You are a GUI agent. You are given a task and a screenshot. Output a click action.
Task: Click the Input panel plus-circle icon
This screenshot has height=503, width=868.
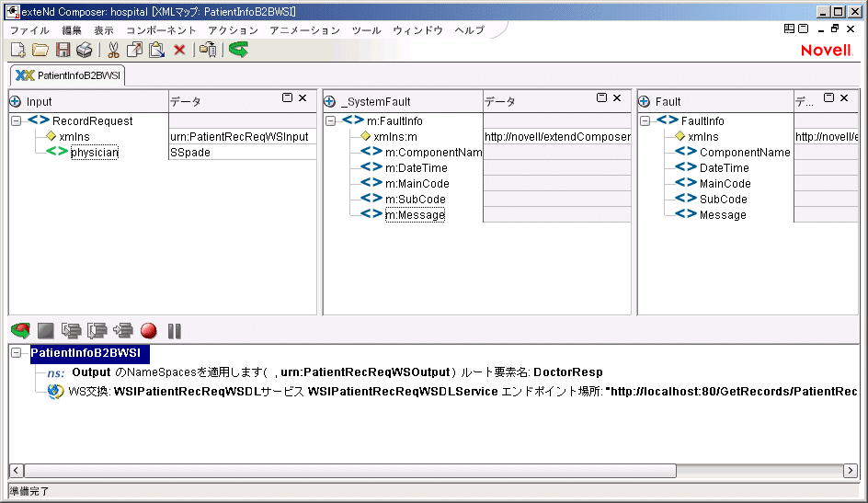(16, 102)
